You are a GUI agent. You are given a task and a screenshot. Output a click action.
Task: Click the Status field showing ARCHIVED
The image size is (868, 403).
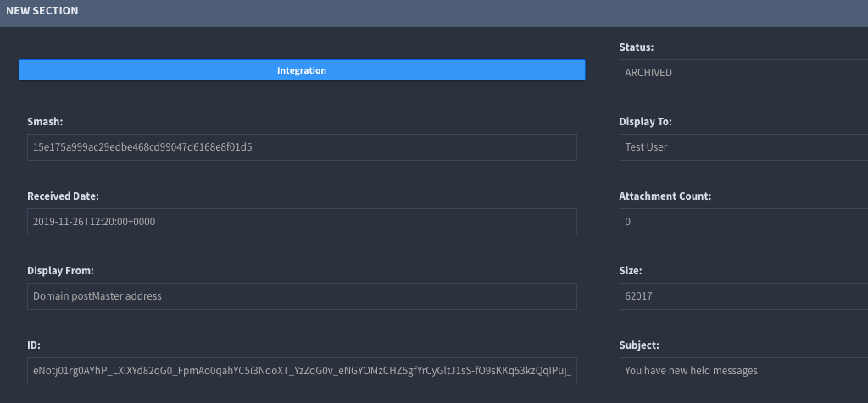[743, 73]
